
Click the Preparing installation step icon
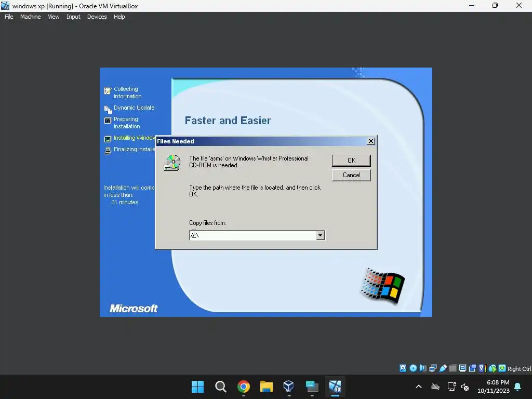pos(108,121)
